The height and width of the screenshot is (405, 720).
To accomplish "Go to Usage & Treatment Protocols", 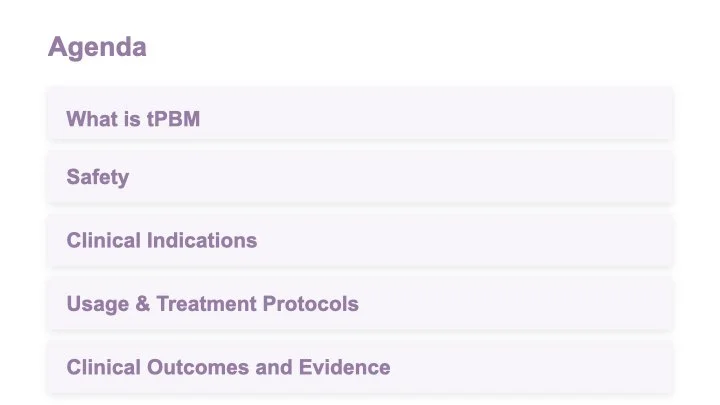I will pyautogui.click(x=360, y=304).
